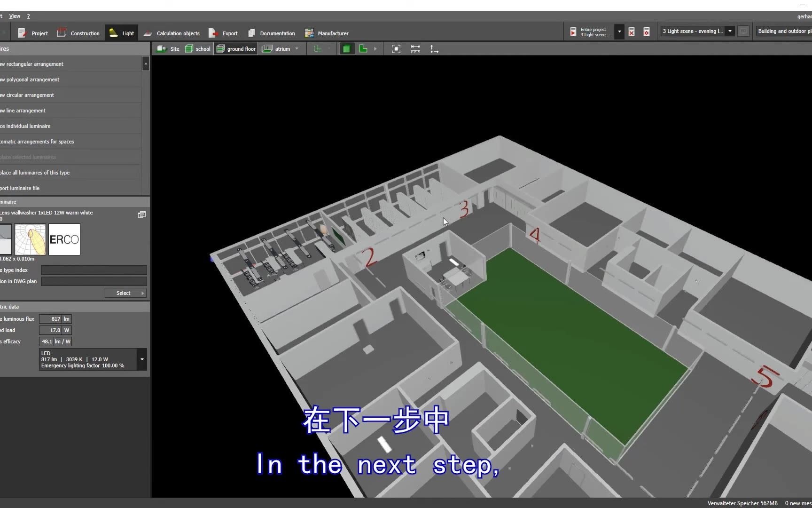The width and height of the screenshot is (812, 508).
Task: Open the Documentation tab
Action: [271, 33]
